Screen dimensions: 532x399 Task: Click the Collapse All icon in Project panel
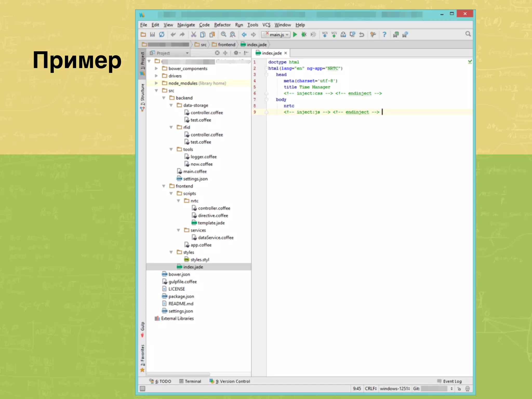tap(225, 53)
